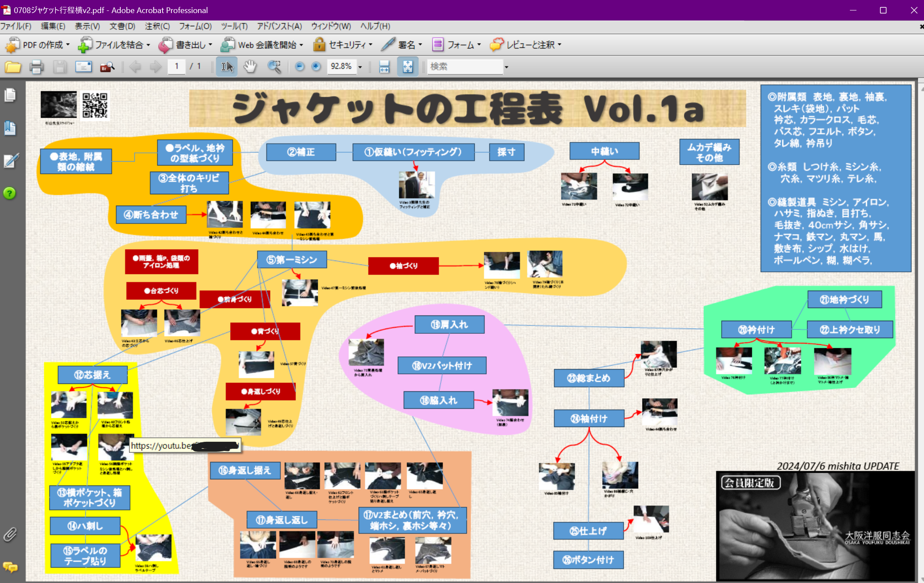The image size is (924, 583).
Task: Select the Hand tool
Action: 250,67
